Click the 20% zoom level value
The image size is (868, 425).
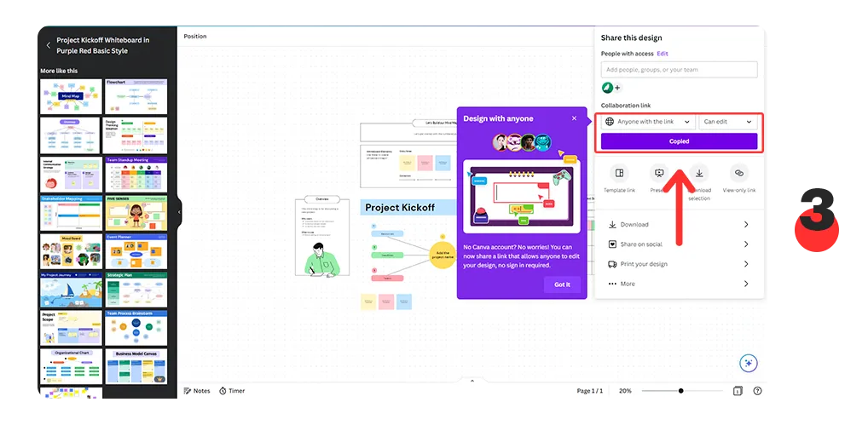click(x=625, y=391)
